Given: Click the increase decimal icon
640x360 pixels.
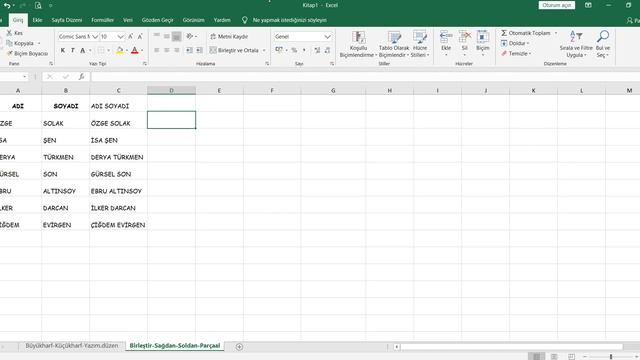Looking at the screenshot, I should click(317, 50).
